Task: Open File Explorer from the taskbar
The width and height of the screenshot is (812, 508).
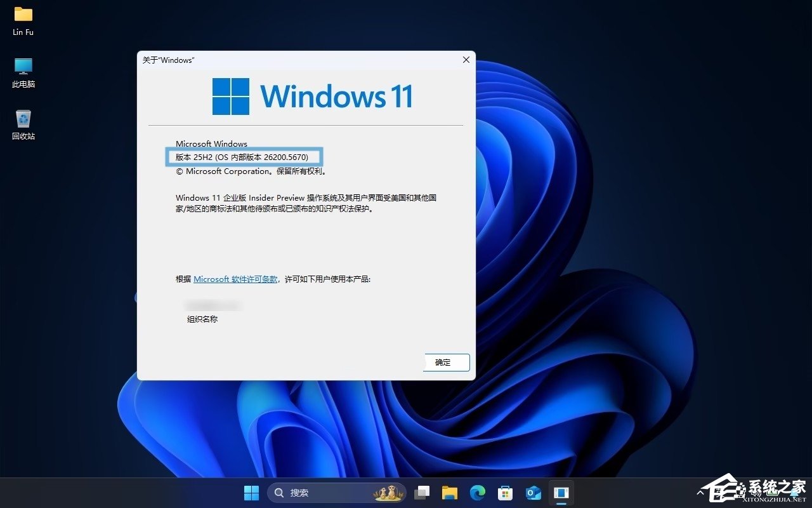Action: point(450,492)
